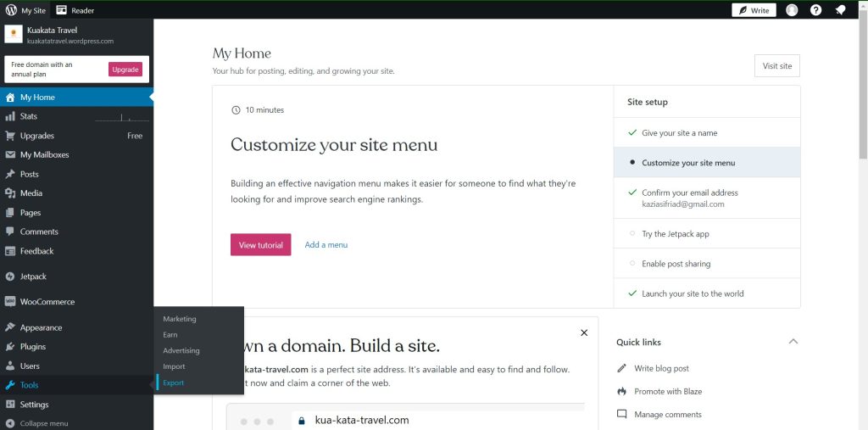Click the flame icon beside Promote with Blaze
Screen dimensions: 868x430
click(621, 391)
